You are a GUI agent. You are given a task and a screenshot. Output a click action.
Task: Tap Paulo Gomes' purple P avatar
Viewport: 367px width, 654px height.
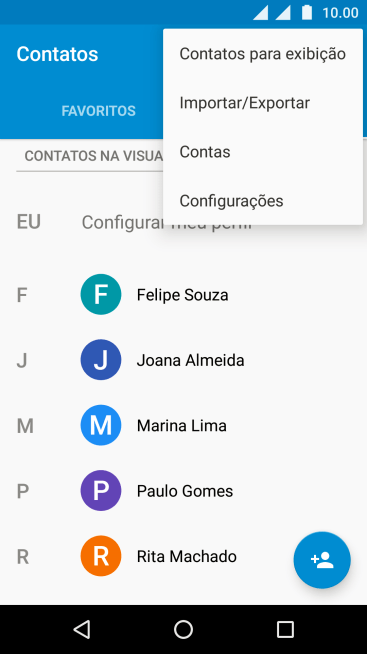click(x=101, y=491)
